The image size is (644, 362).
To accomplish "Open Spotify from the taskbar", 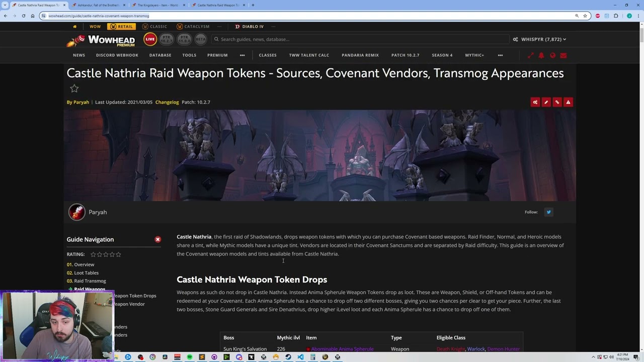I will click(189, 357).
